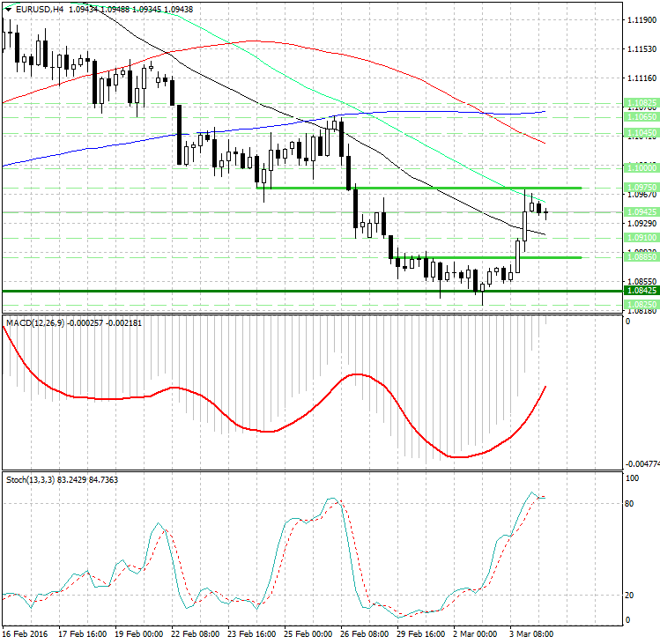
Task: Click the 1.11900 price axis value
Action: [637, 19]
